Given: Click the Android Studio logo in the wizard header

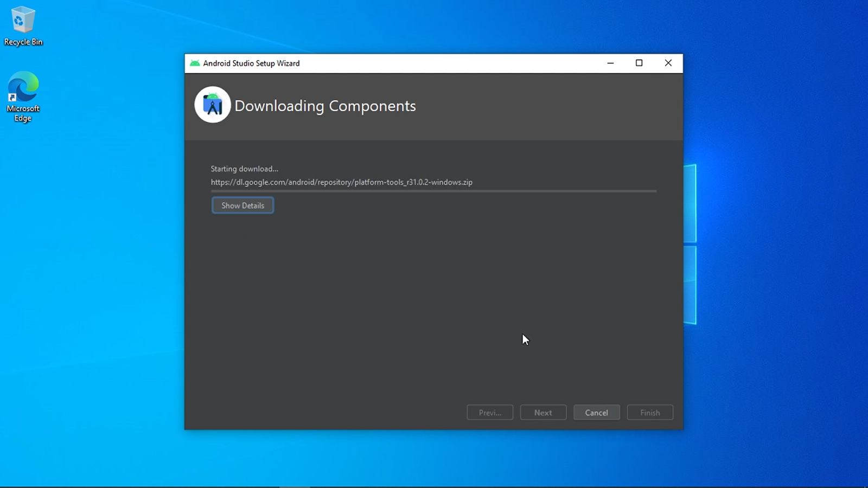Looking at the screenshot, I should (x=213, y=105).
